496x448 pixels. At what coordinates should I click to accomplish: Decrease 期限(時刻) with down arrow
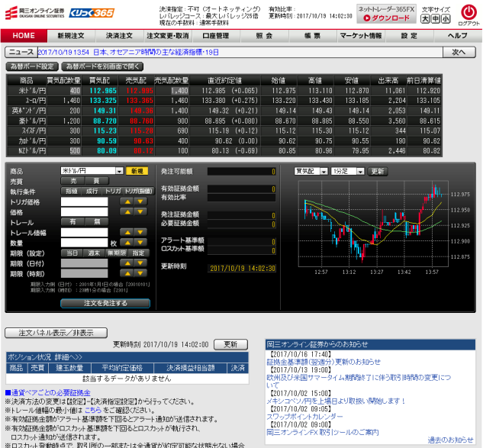(140, 273)
